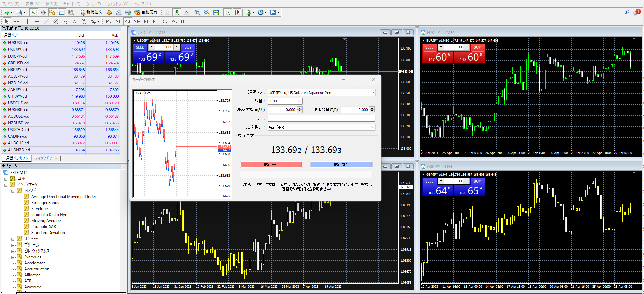Click the 新規注文 (New Order) toolbar icon
This screenshot has height=294, width=644.
[x=91, y=12]
